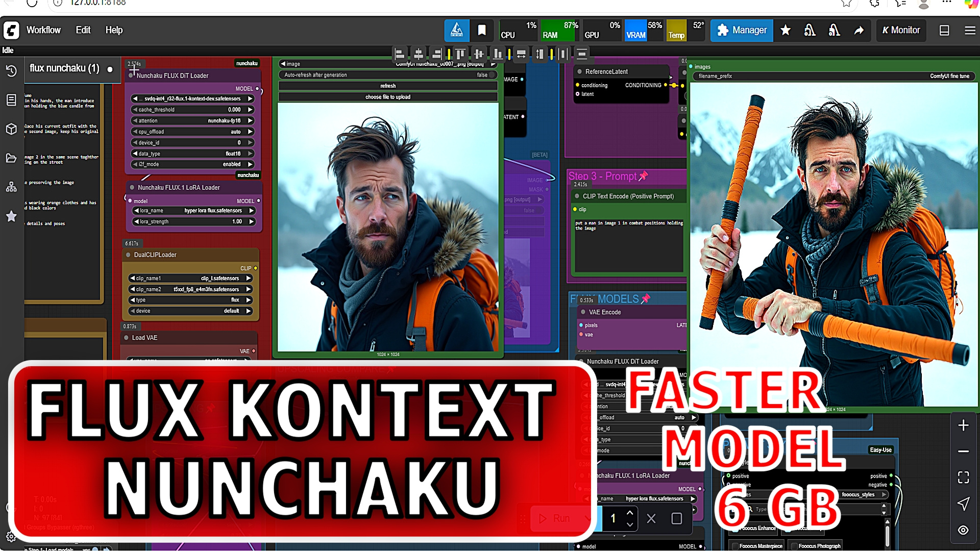Align selected nodes to the left edge

(400, 54)
